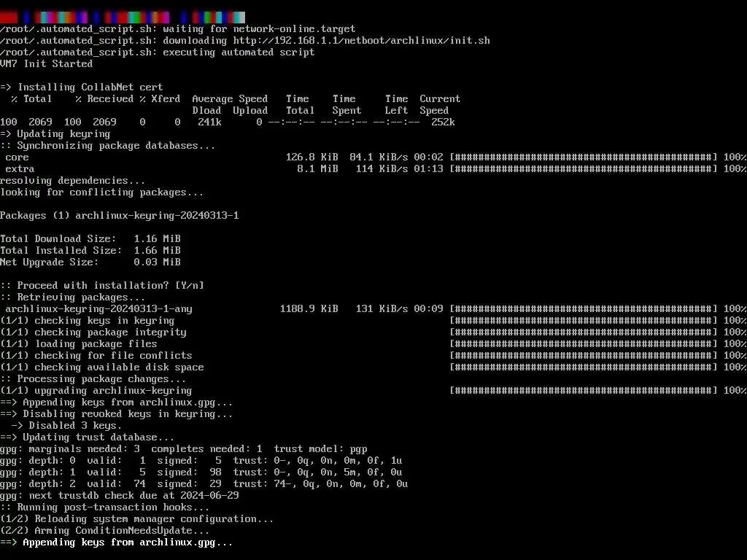Click the curl Current Speed value 252k
The image size is (747, 560).
click(443, 122)
